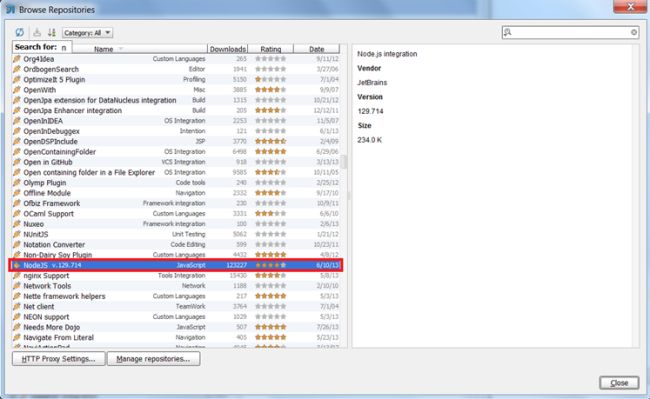
Task: Select OpenJpa extension for DataNucleus integration
Action: point(176,100)
